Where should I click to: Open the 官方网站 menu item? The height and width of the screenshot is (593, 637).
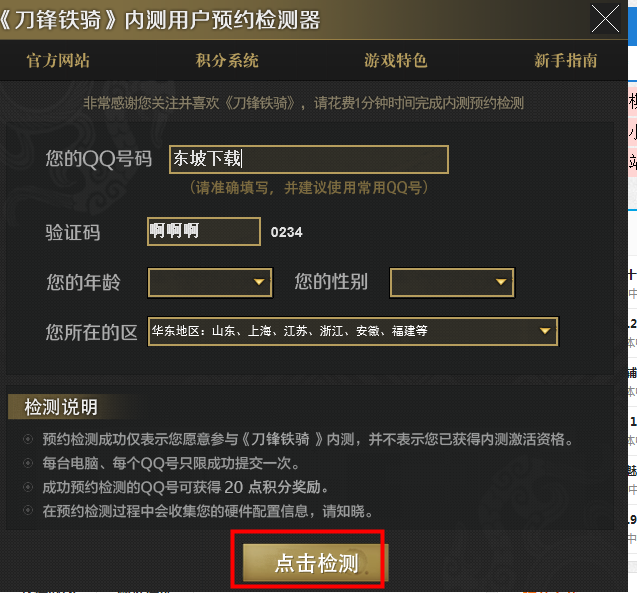coord(58,61)
